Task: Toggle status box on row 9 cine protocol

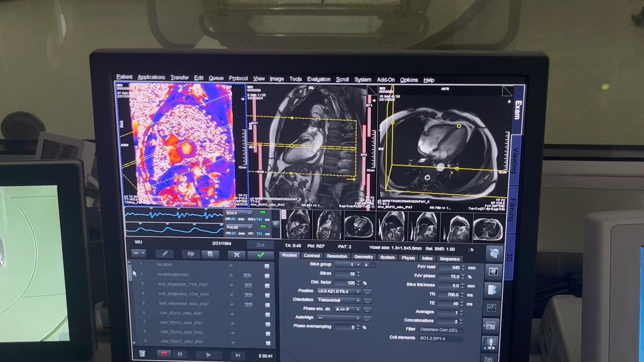Action: 268,343
